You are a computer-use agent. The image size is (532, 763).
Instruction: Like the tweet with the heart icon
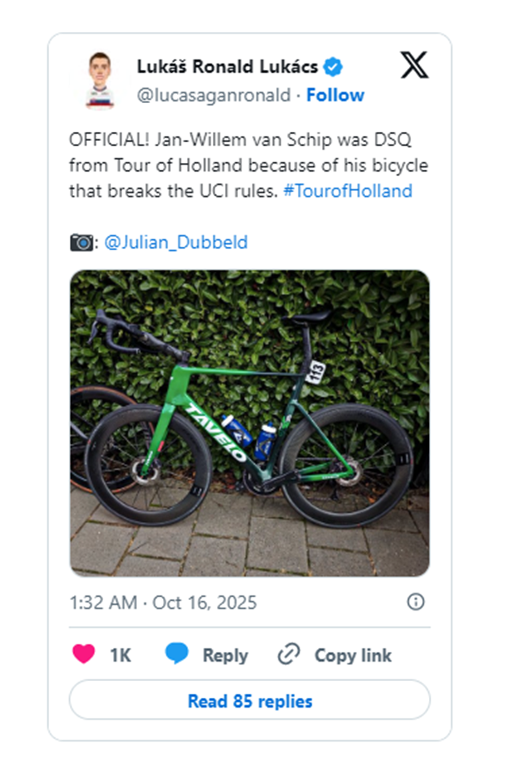(x=84, y=655)
